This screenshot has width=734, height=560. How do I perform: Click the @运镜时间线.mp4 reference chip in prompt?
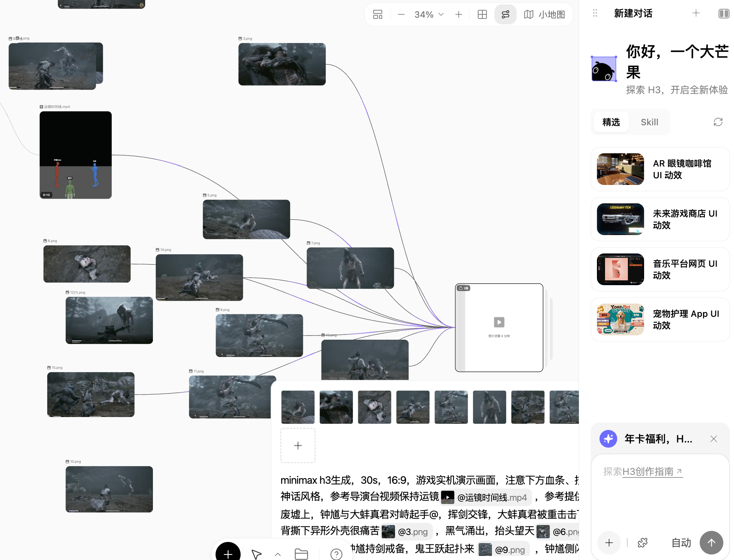click(x=486, y=497)
